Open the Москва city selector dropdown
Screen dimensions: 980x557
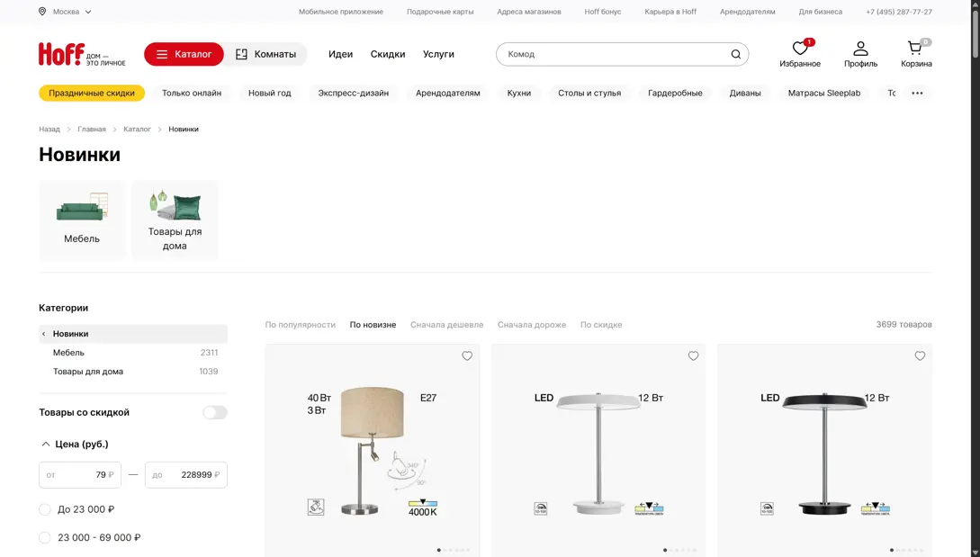66,12
